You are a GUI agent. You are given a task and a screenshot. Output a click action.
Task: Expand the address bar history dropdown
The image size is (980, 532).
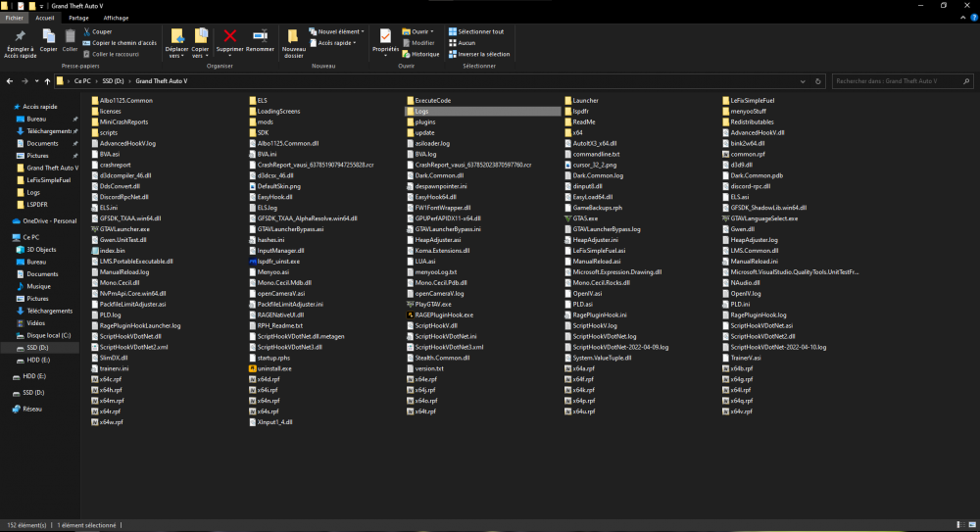(803, 81)
